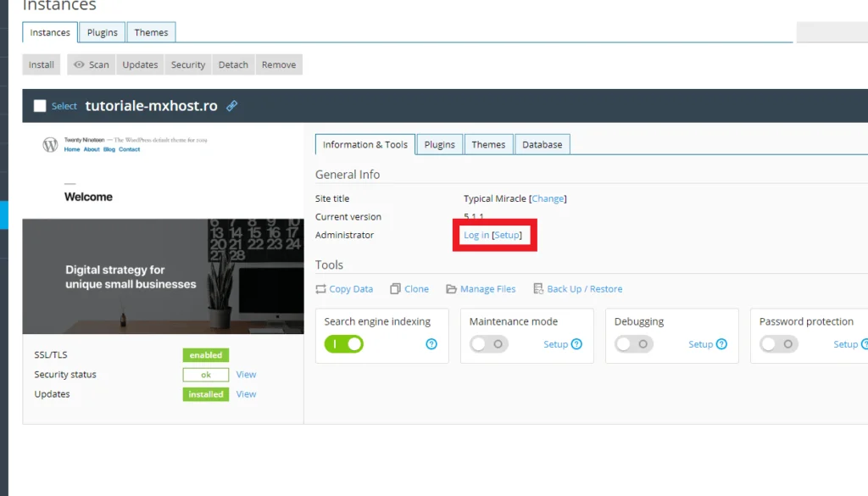
Task: Click the Security status ok badge
Action: tap(206, 375)
